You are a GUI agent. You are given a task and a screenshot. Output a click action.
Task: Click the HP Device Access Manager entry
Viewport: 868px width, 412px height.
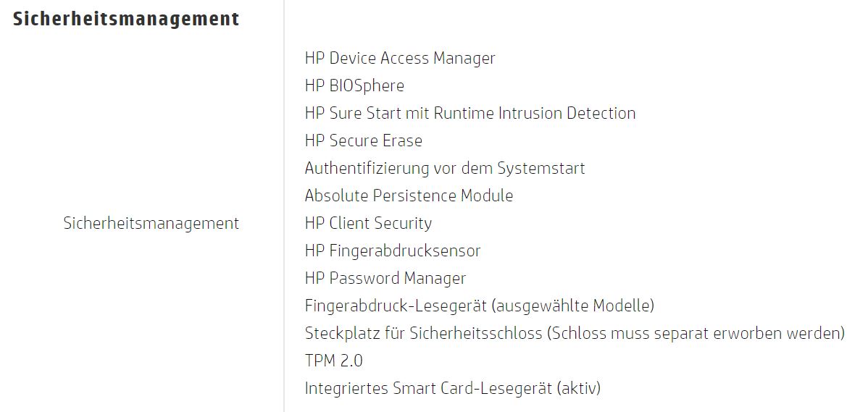pos(400,58)
